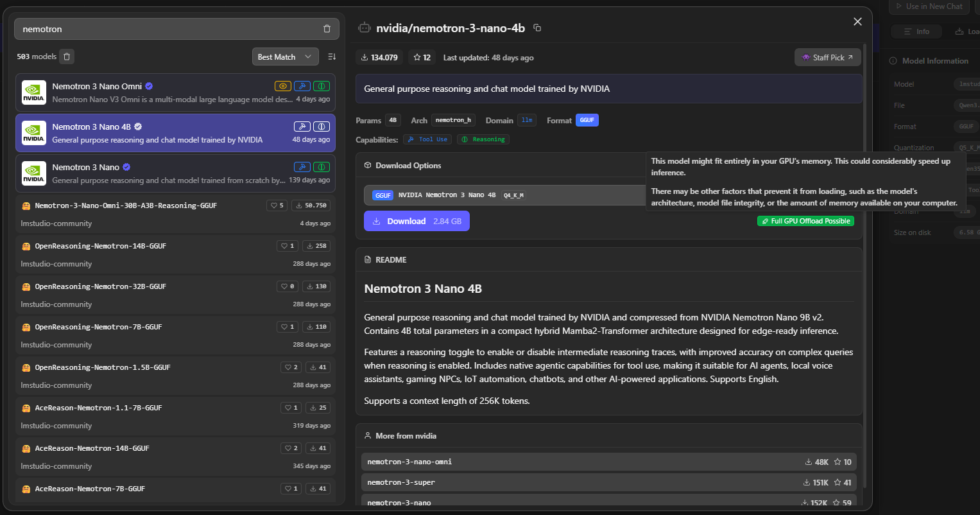
Task: Click the NVIDIA logo of the 139-days-ago Nemotron 3 Nano
Action: 33,173
